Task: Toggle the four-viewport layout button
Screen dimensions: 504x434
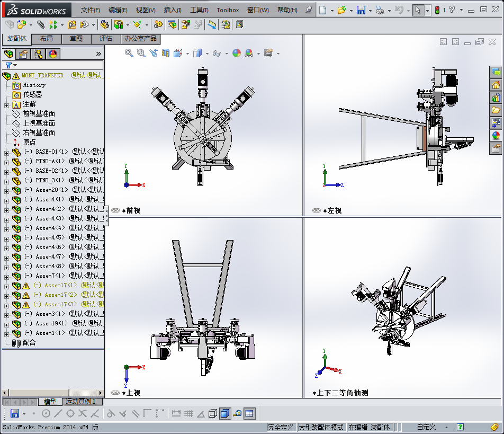Action: pos(249,413)
